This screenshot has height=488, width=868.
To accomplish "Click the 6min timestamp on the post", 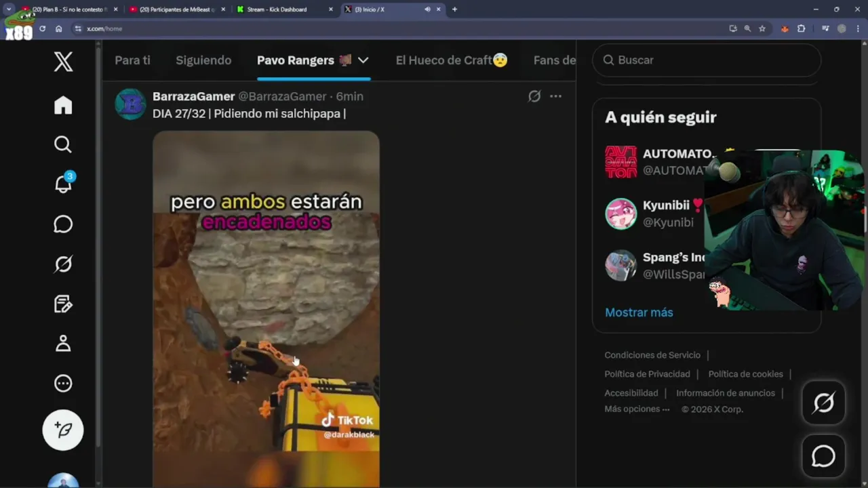I will (350, 96).
